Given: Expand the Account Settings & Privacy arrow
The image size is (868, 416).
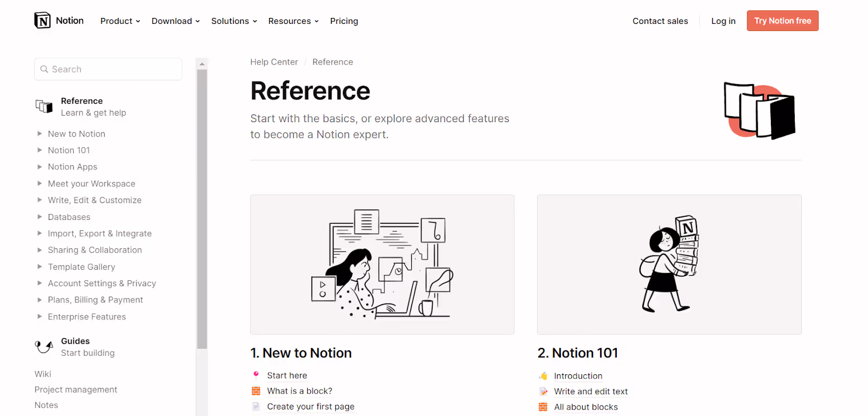Looking at the screenshot, I should coord(40,283).
